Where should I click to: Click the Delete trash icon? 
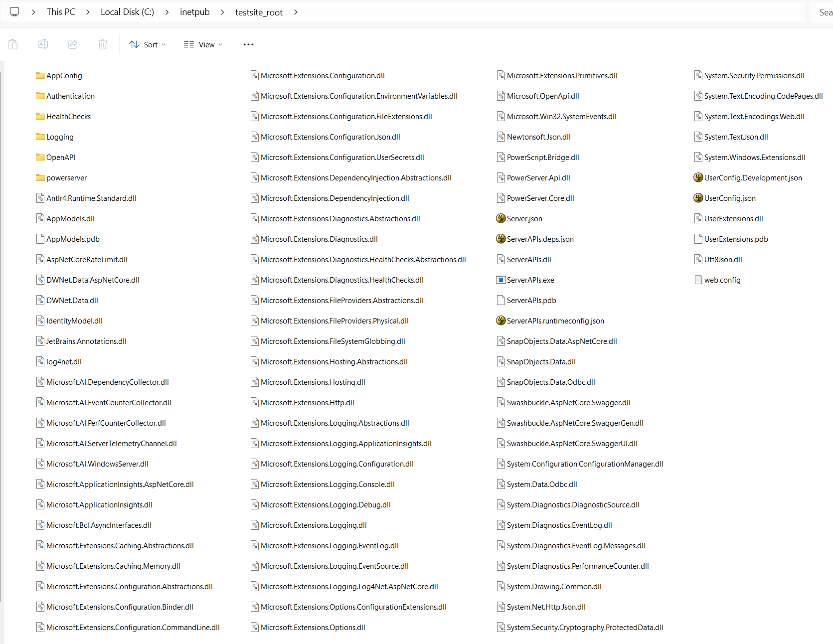(103, 44)
